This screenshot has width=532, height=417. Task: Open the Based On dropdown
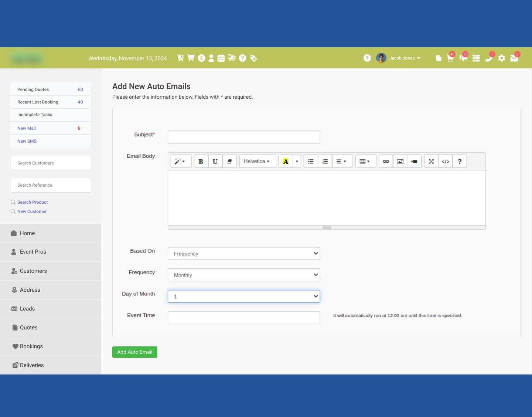(244, 254)
